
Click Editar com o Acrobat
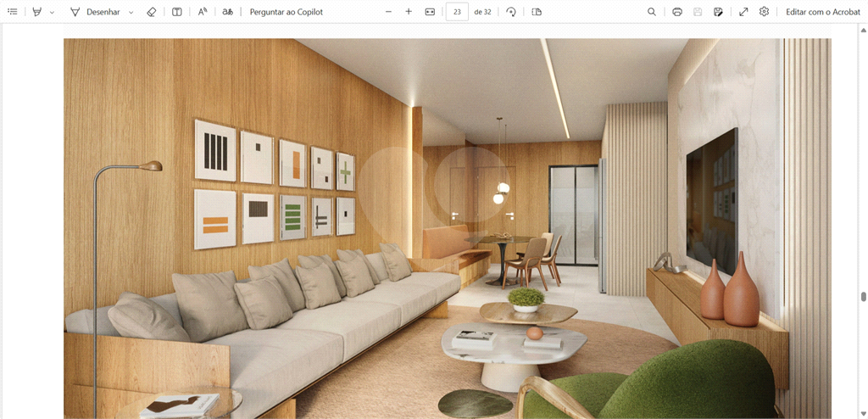(822, 12)
